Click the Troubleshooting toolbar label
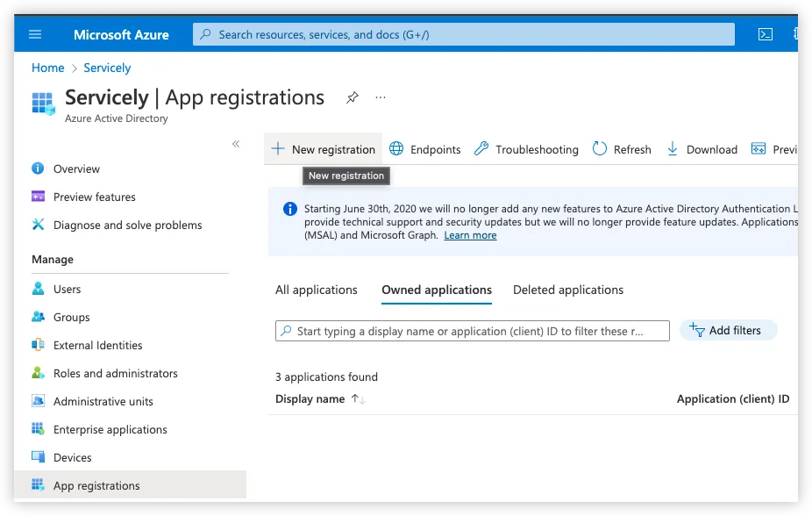The height and width of the screenshot is (516, 812). [537, 150]
